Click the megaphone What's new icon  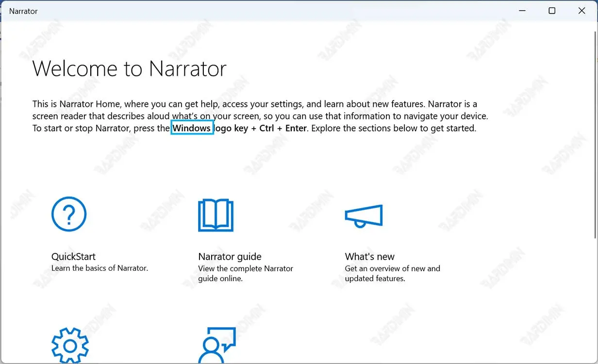pos(364,216)
